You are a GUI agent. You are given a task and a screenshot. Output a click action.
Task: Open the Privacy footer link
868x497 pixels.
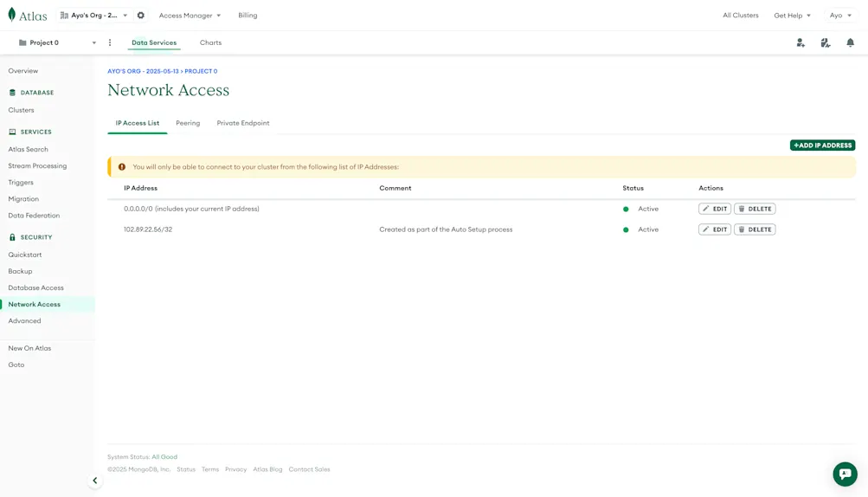click(235, 469)
